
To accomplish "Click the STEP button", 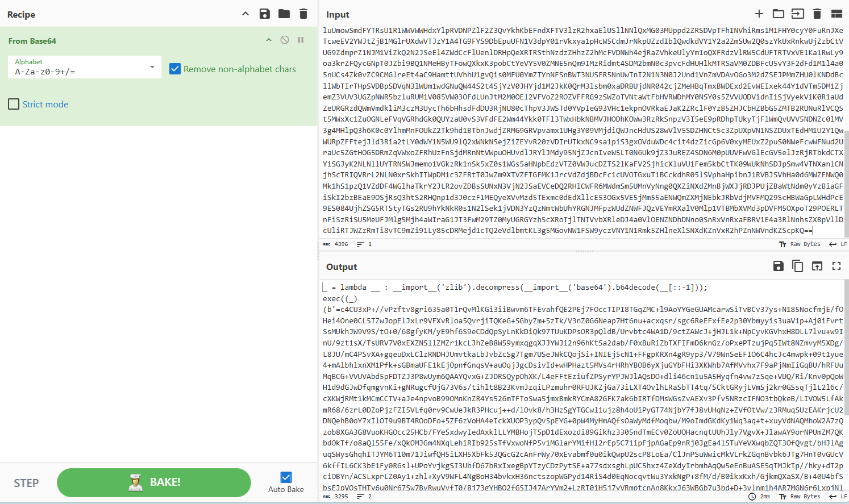I will click(x=26, y=483).
